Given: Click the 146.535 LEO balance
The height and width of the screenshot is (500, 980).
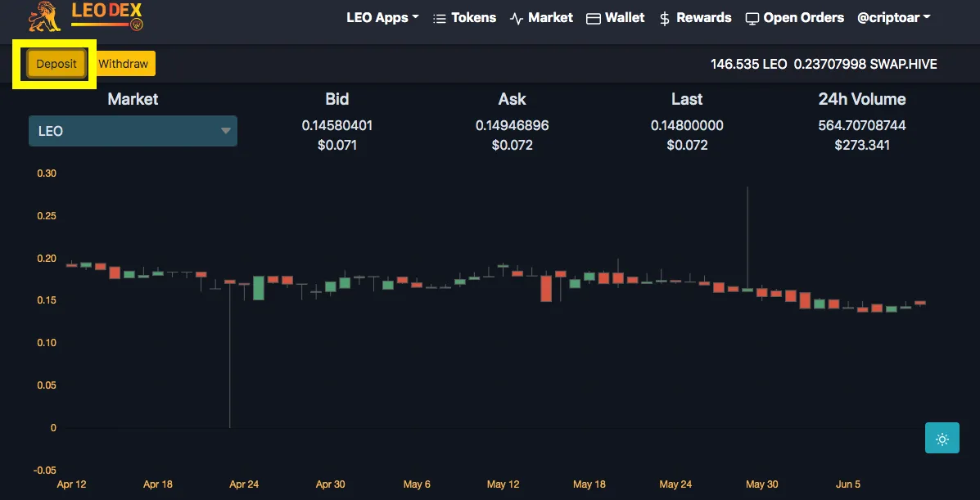Looking at the screenshot, I should (x=748, y=64).
